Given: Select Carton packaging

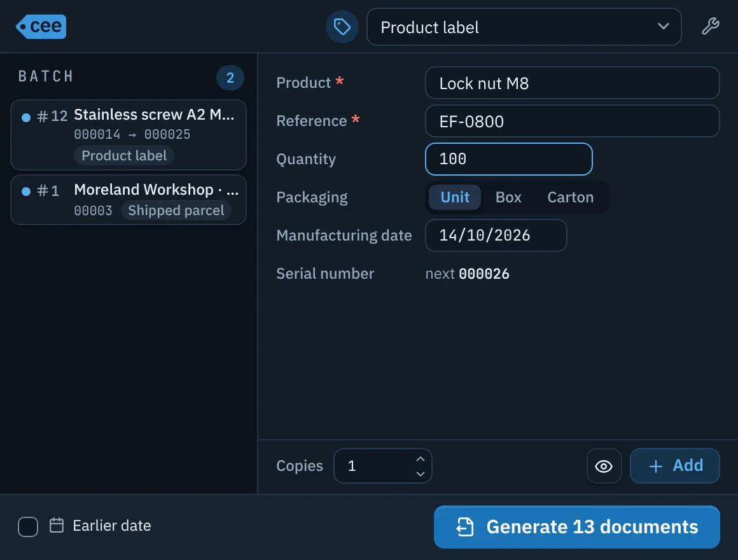Looking at the screenshot, I should click(x=571, y=197).
